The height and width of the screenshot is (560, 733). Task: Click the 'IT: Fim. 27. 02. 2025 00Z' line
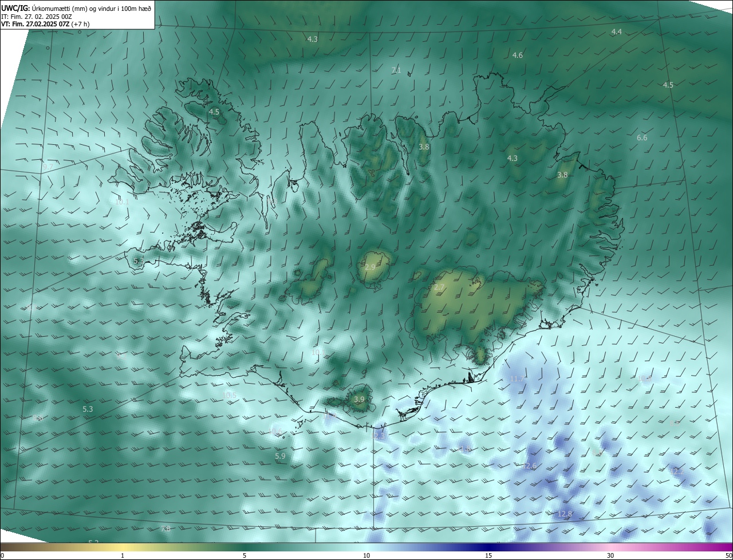click(x=37, y=17)
